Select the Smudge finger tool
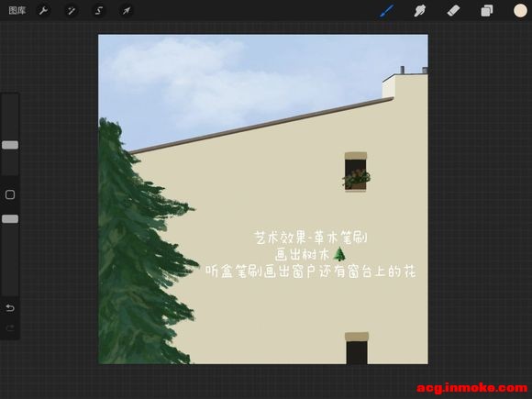The width and height of the screenshot is (532, 399). 420,10
